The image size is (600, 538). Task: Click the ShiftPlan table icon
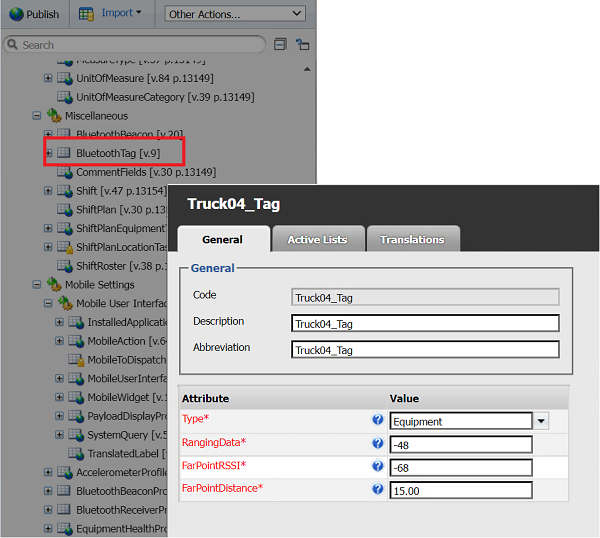coord(65,209)
